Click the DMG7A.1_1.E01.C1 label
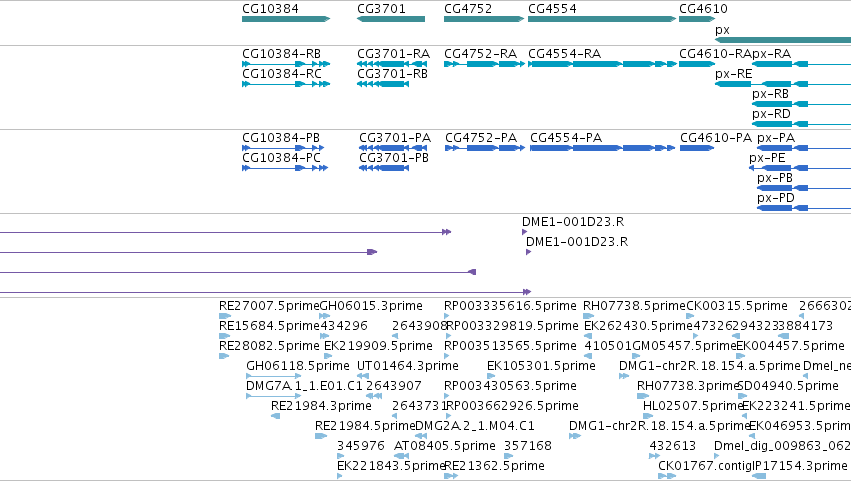The height and width of the screenshot is (481, 851). pyautogui.click(x=304, y=387)
